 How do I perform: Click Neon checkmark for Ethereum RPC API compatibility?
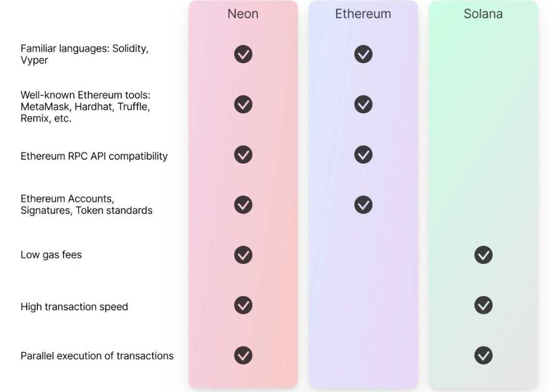243,155
